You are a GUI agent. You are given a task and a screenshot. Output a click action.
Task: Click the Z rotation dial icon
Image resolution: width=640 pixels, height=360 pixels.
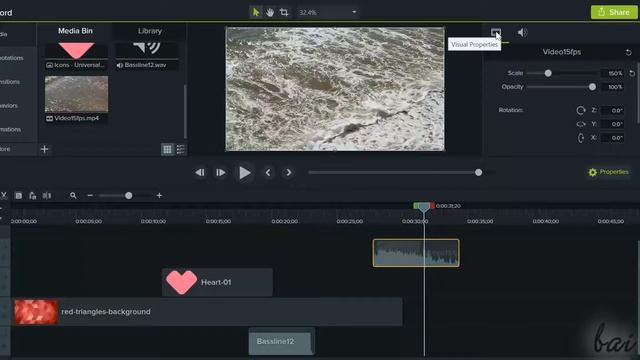tap(580, 110)
